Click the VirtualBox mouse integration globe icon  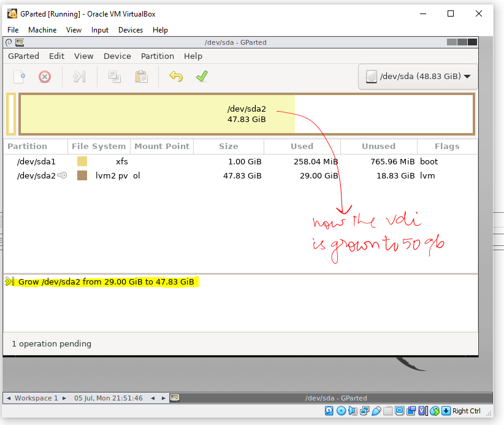tap(435, 411)
